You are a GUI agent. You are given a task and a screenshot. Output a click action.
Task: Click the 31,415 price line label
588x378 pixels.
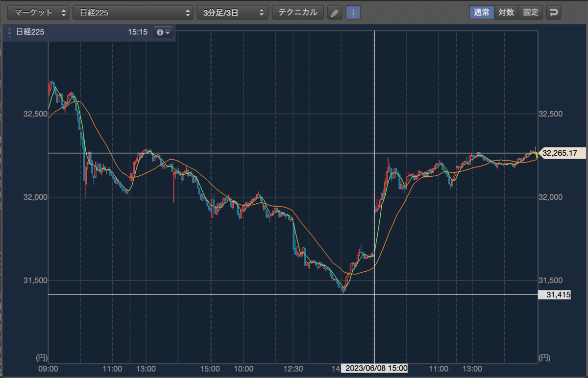(x=554, y=295)
